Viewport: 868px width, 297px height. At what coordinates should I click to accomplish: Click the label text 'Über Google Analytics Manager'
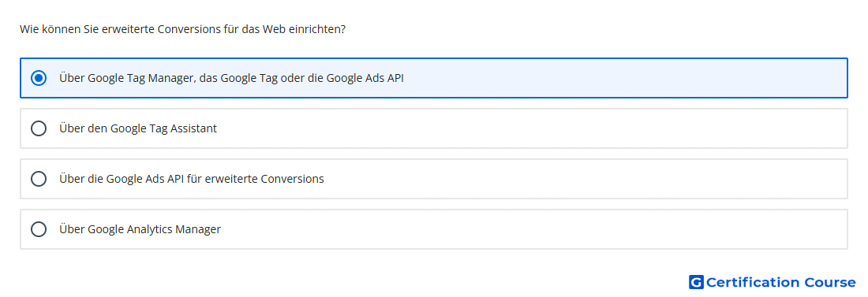(140, 229)
